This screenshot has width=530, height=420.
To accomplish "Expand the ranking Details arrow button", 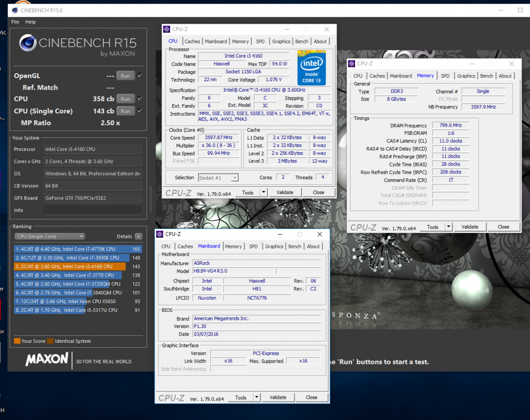I will [139, 236].
